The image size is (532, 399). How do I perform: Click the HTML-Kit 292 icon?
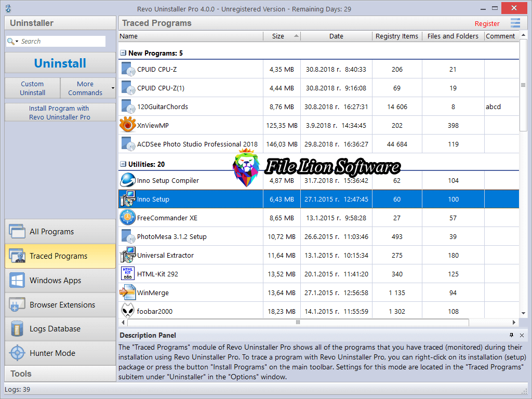pyautogui.click(x=128, y=273)
